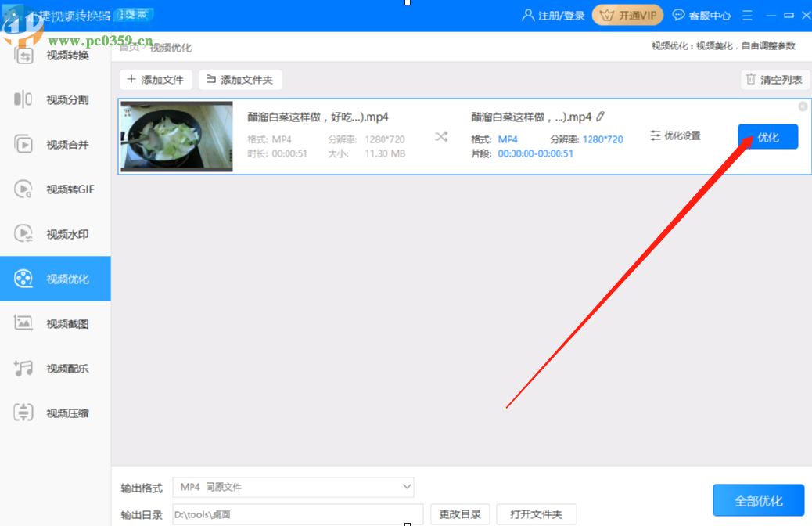Go to the 视频分割 label
Screen dimensions: 812x526
(68, 100)
